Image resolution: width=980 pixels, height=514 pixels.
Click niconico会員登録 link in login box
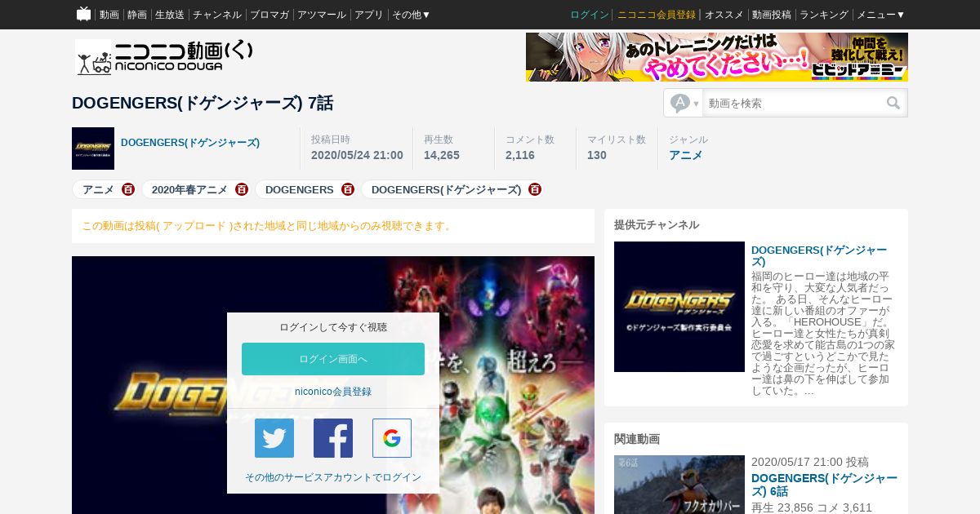(x=333, y=392)
